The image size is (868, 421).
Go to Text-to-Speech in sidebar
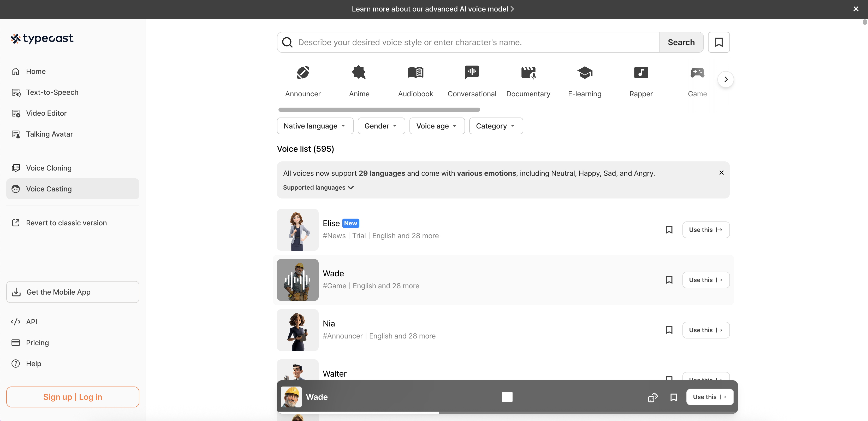click(52, 92)
